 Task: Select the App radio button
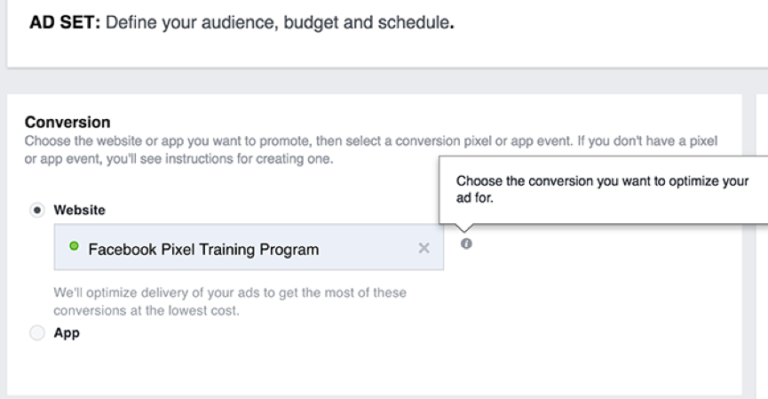(37, 333)
